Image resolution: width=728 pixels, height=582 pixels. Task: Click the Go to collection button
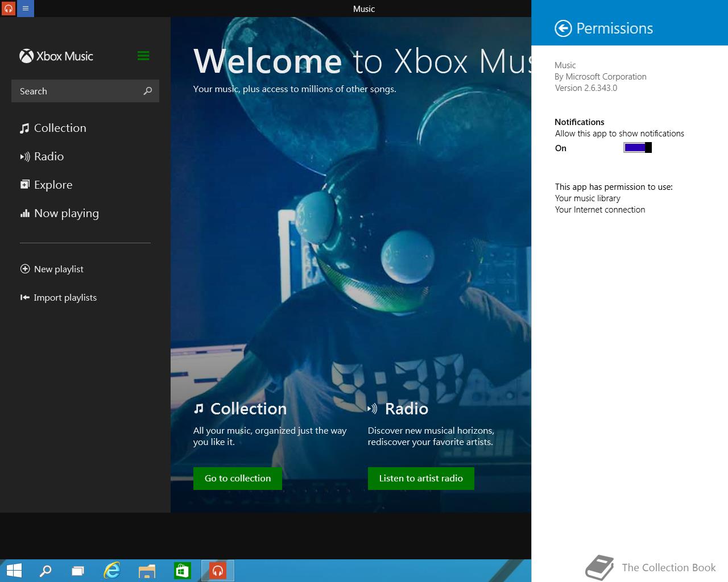pyautogui.click(x=238, y=479)
